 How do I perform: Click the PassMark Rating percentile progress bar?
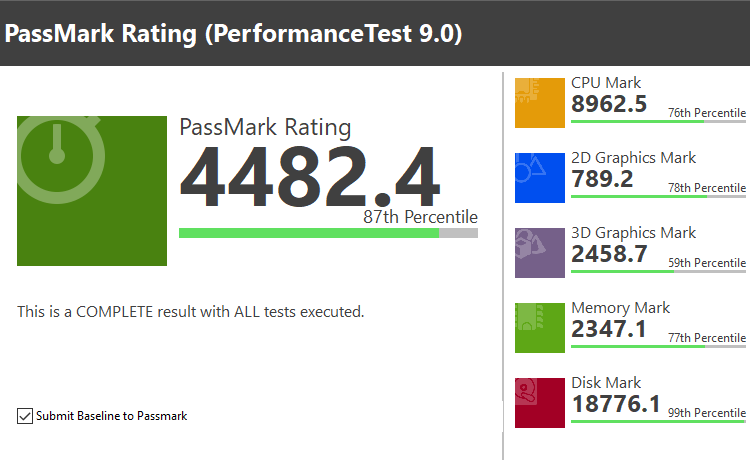pyautogui.click(x=328, y=233)
